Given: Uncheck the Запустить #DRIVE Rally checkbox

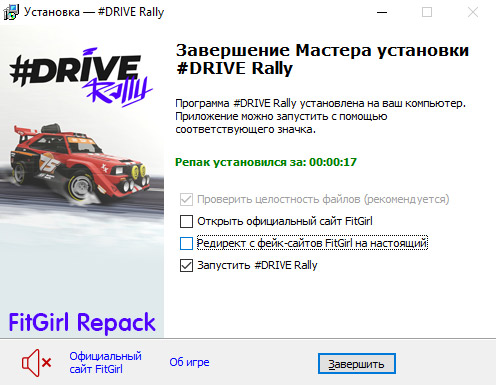Looking at the screenshot, I should pos(186,265).
